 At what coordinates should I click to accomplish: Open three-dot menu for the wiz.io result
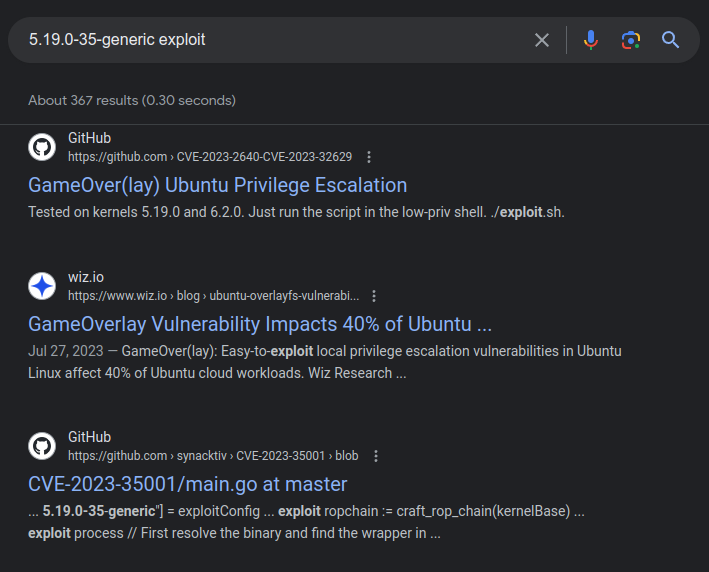pos(374,296)
